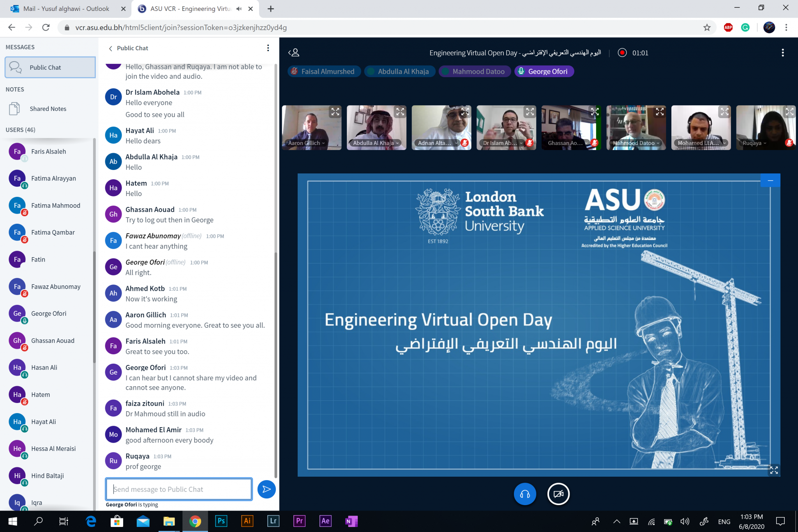Expand Mahmood Datoo's webcam to fullscreen
The width and height of the screenshot is (798, 532).
coord(660,112)
